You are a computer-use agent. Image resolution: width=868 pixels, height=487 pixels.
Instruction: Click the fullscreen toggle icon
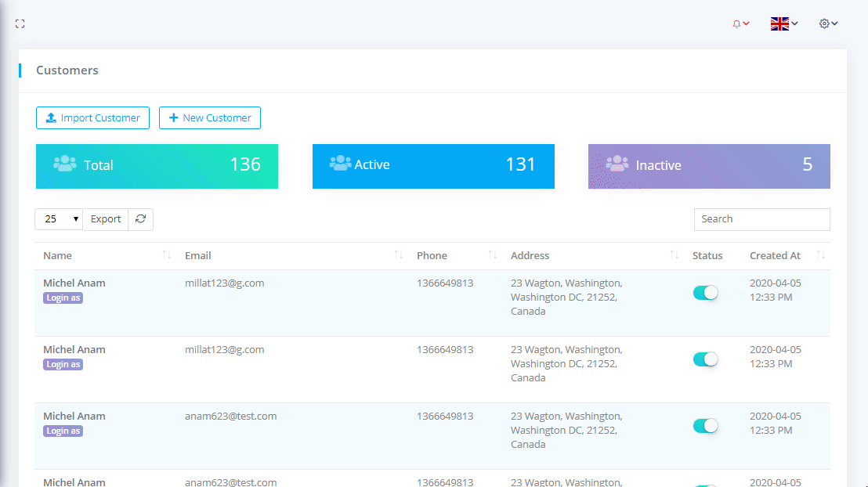[20, 24]
